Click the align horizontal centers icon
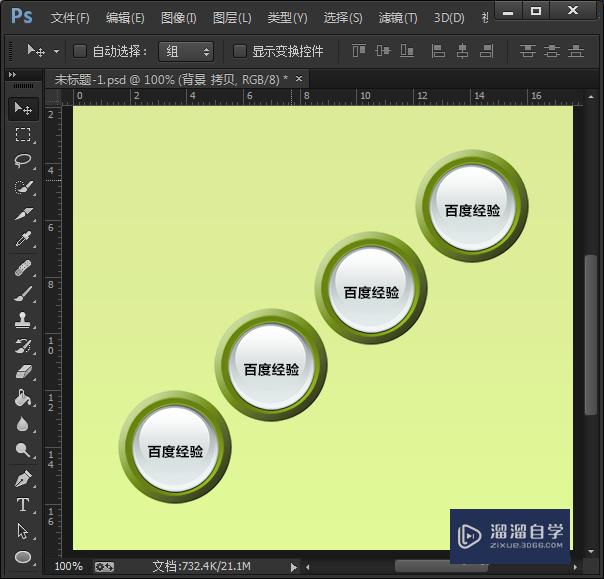604x579 pixels. (x=462, y=50)
